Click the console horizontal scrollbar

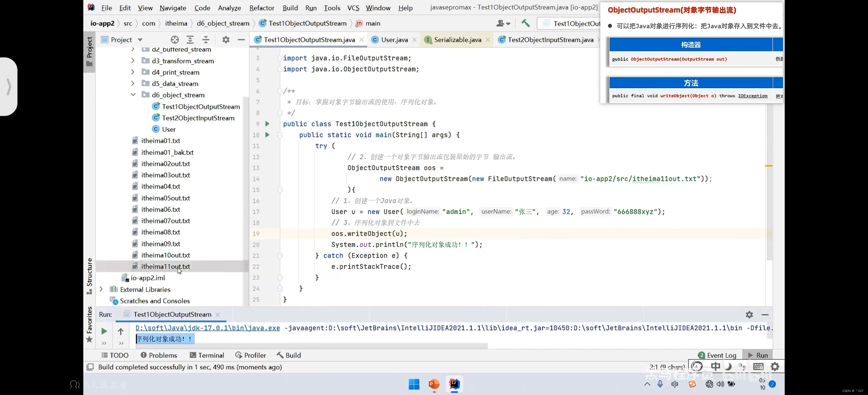point(312,346)
